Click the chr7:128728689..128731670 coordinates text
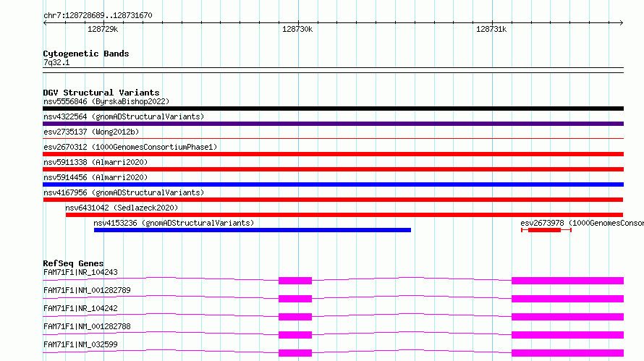Image resolution: width=644 pixels, height=361 pixels. [x=98, y=15]
